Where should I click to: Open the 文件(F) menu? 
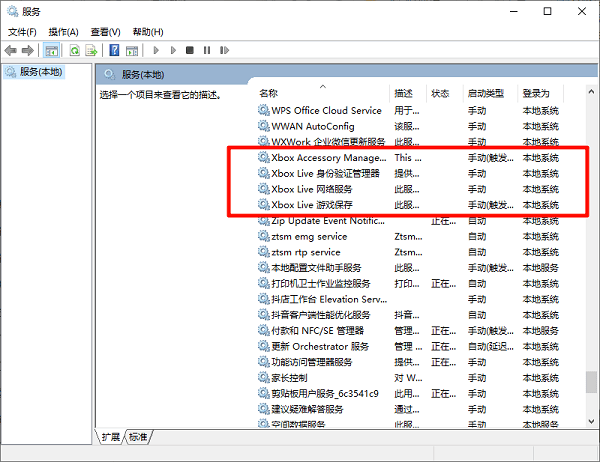22,32
